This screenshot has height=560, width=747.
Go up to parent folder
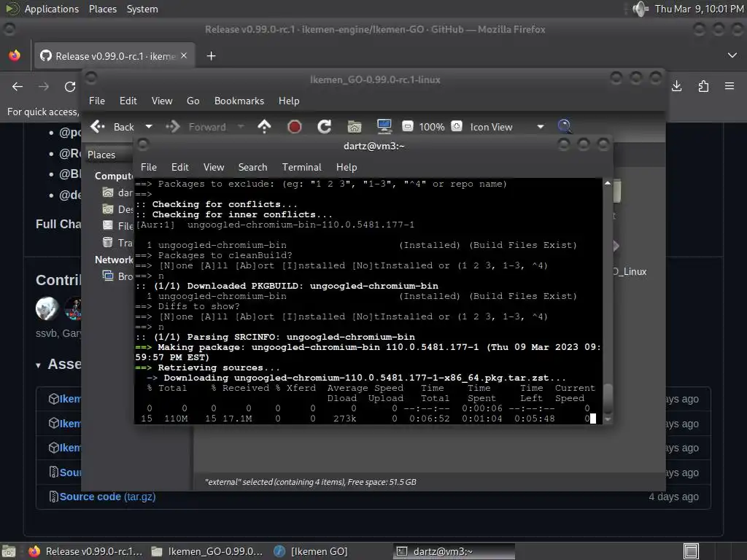coord(264,126)
